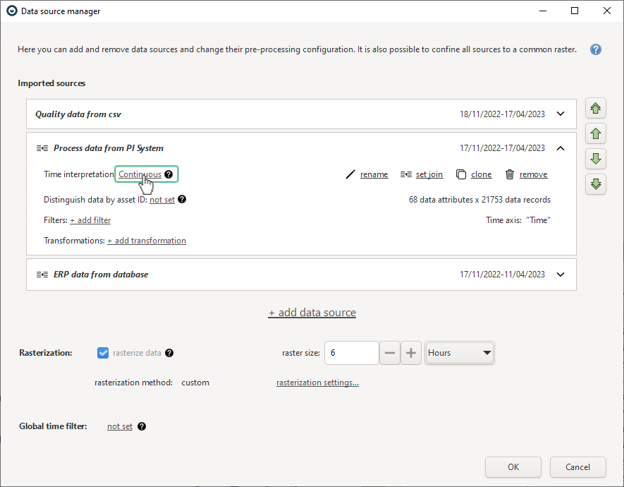Click the move-to-top double arrow icon

pos(595,108)
